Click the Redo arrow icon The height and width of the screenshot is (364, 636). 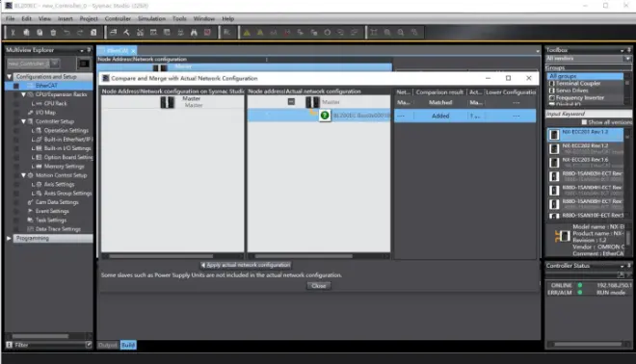point(80,33)
